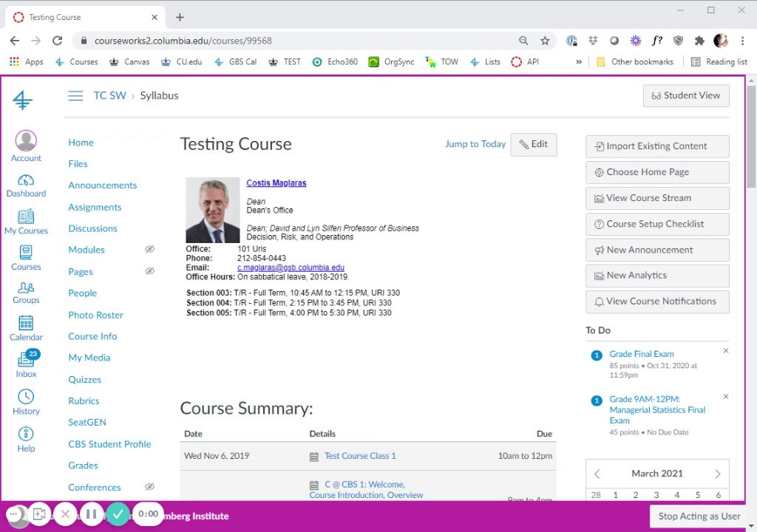Open Discussions in course menu
The height and width of the screenshot is (532, 757).
point(92,228)
